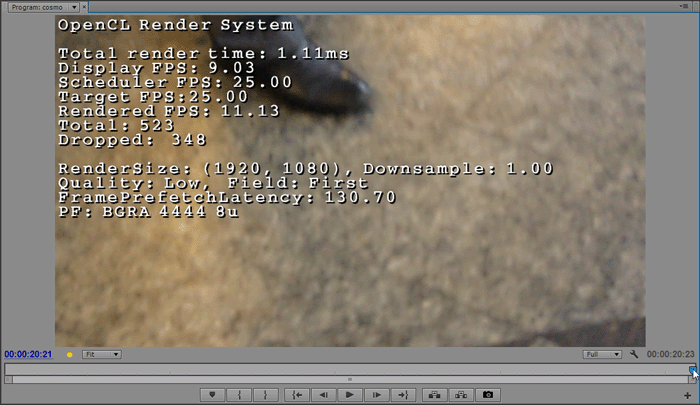Start playback with the Play button
Image resolution: width=700 pixels, height=405 pixels.
[350, 395]
